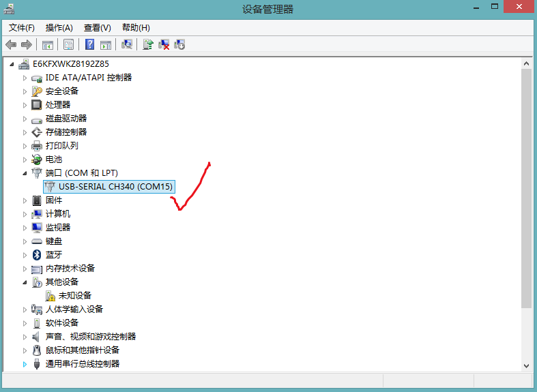This screenshot has width=537, height=392.
Task: Click the 电池 battery icon
Action: coord(37,160)
